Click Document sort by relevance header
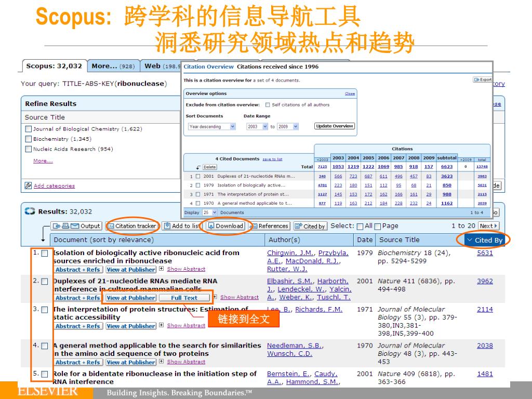Viewport: 532px width, 399px height. 157,240
